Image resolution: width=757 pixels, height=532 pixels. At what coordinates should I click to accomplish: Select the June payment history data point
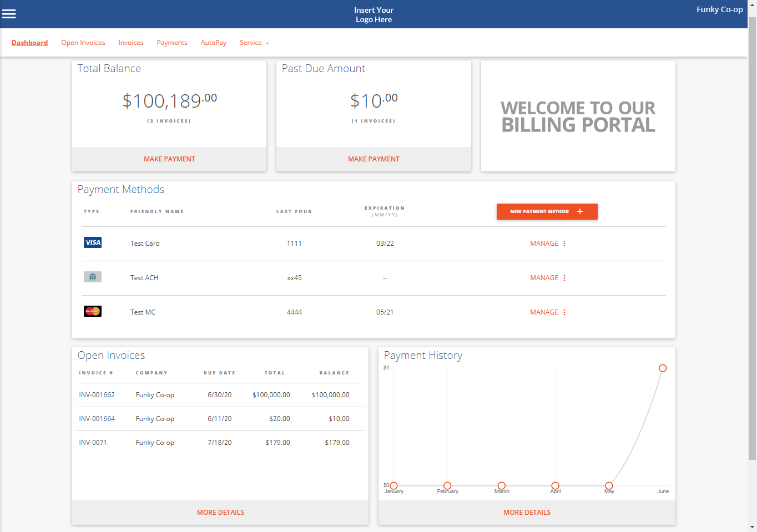663,368
